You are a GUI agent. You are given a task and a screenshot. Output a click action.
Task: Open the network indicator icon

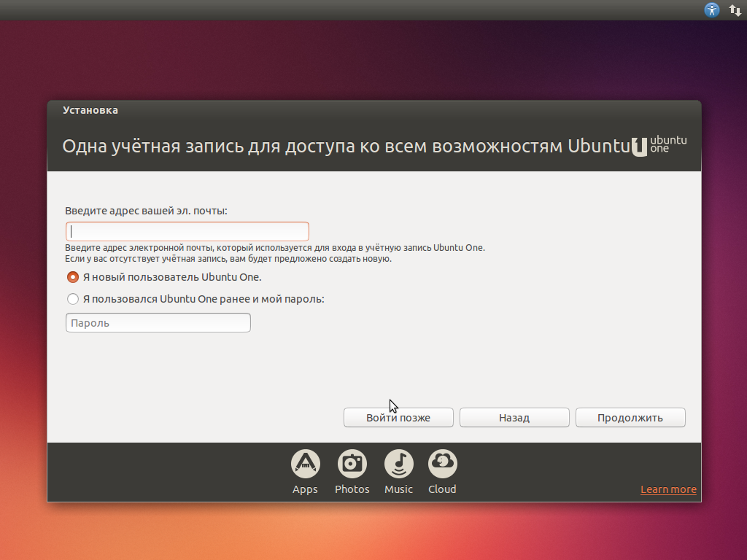tap(735, 10)
